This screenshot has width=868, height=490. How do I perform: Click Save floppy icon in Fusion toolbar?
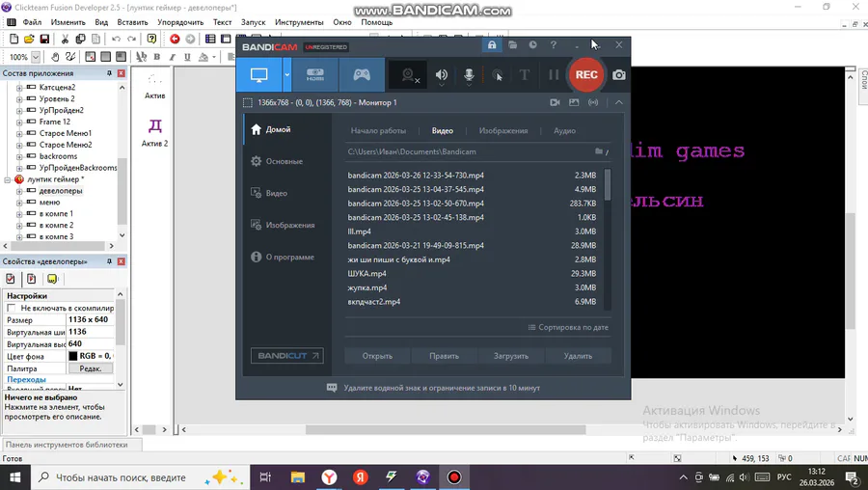point(44,39)
